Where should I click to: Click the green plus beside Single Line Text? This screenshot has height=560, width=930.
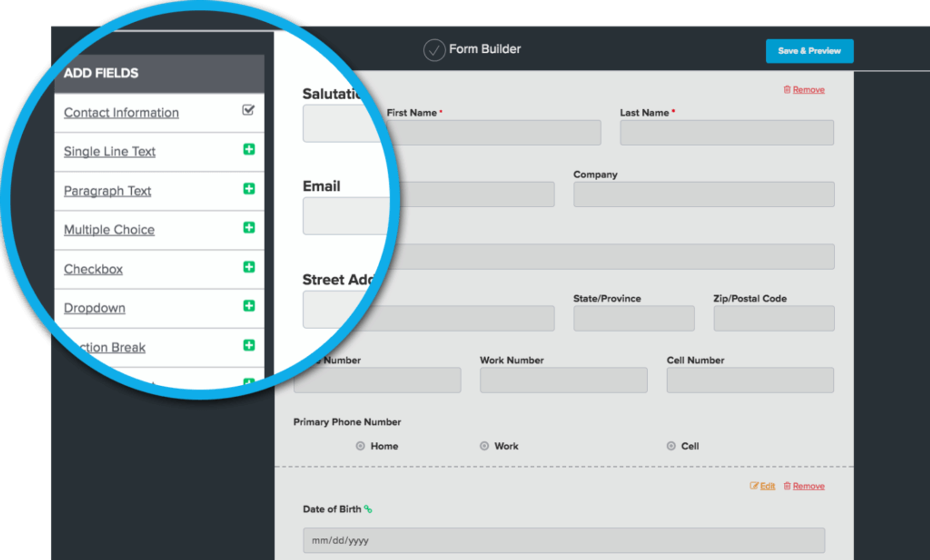(249, 150)
